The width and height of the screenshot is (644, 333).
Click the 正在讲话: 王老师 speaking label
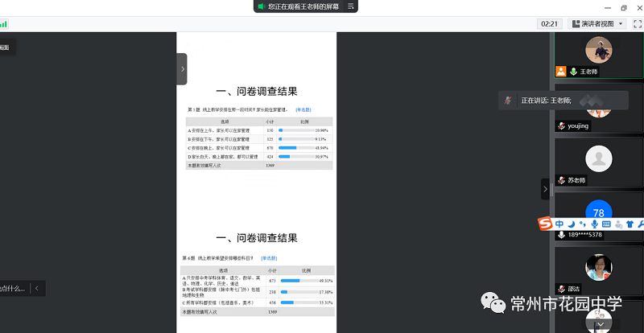(547, 101)
